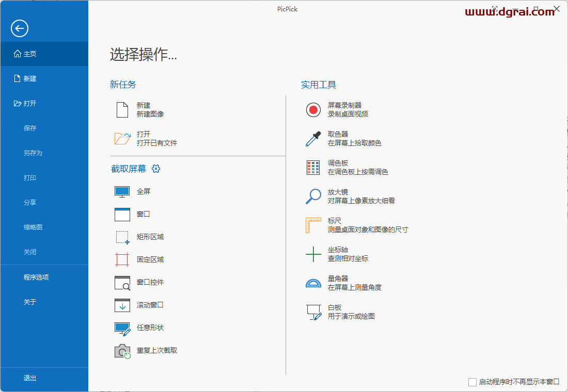
Task: Click the 矩形区域 capture label
Action: 150,237
